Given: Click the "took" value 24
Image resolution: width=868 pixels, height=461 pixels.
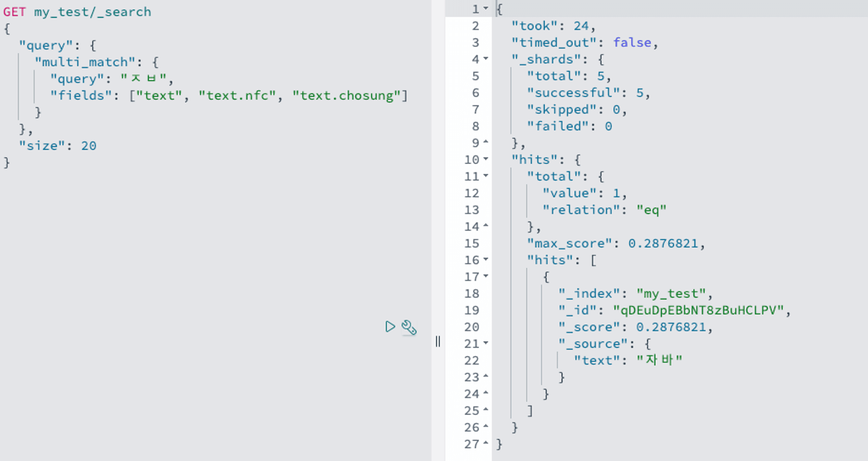Looking at the screenshot, I should coord(581,26).
